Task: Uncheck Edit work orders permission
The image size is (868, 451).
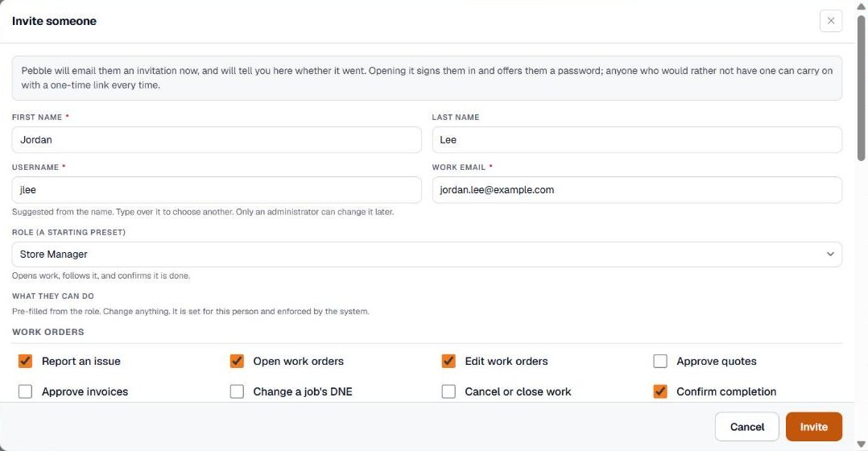Action: 448,361
